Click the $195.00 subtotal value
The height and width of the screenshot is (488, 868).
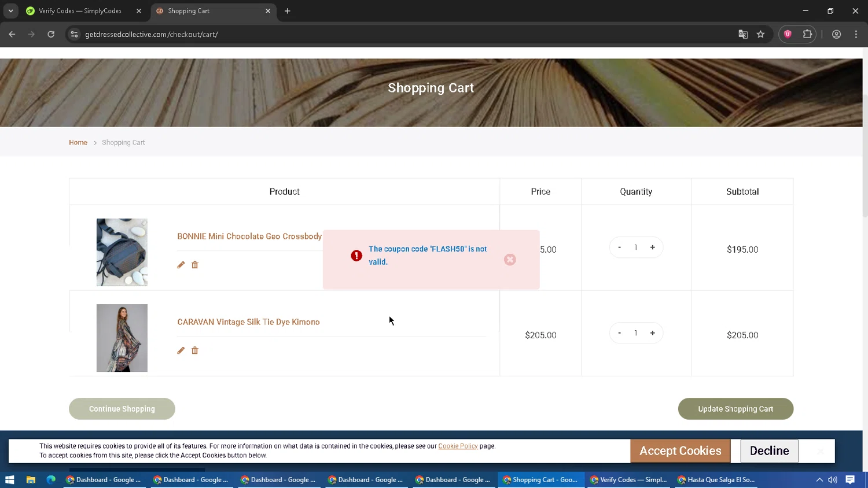(x=742, y=250)
